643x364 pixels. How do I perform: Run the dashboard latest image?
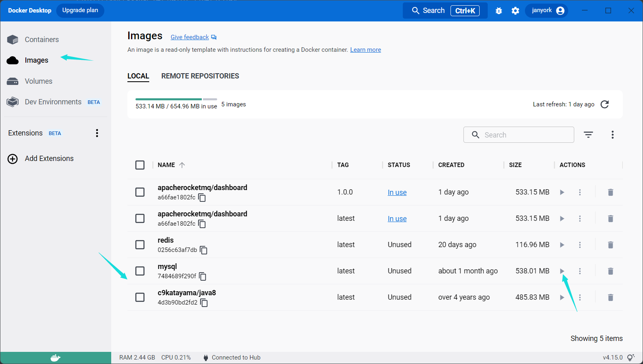point(562,219)
